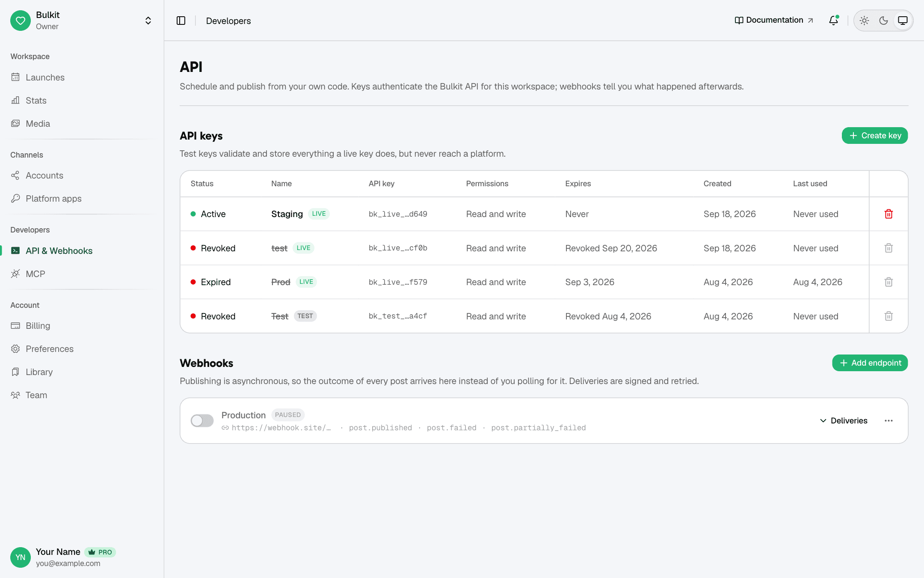Switch to dark theme moon icon
Image resolution: width=924 pixels, height=578 pixels.
(883, 21)
